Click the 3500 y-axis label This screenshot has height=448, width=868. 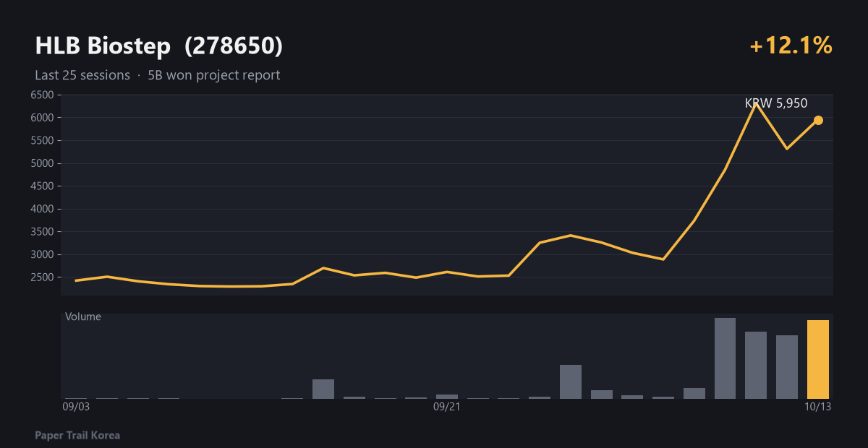click(43, 232)
